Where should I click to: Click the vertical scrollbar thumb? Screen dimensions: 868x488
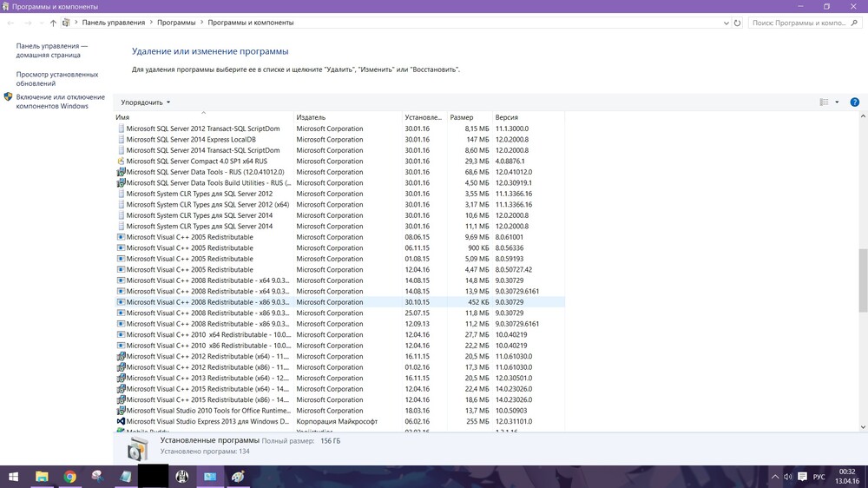[863, 280]
